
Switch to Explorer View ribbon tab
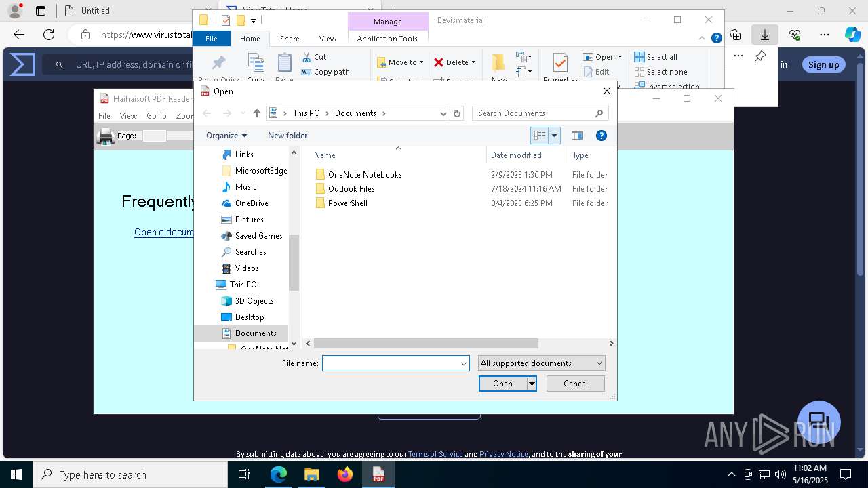coord(328,39)
